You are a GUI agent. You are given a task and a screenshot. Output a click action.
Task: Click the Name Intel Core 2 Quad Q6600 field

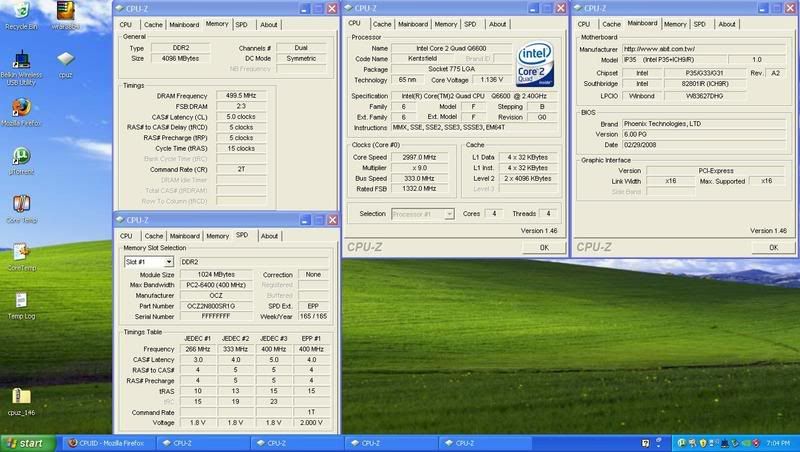click(x=451, y=48)
